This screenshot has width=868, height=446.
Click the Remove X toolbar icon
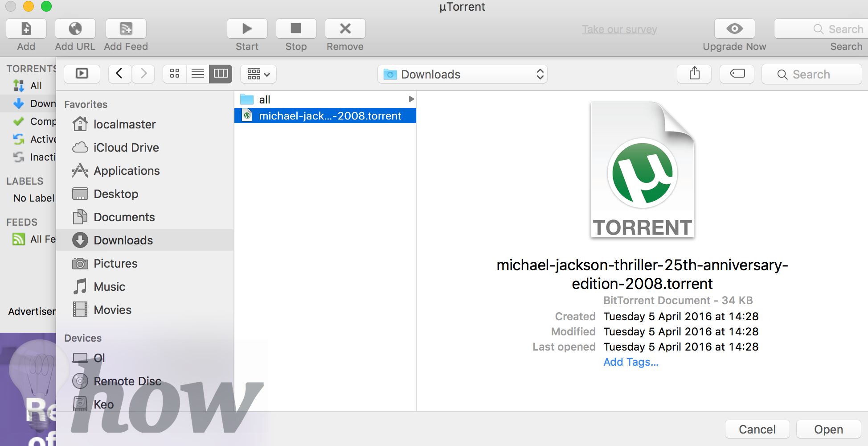coord(345,29)
